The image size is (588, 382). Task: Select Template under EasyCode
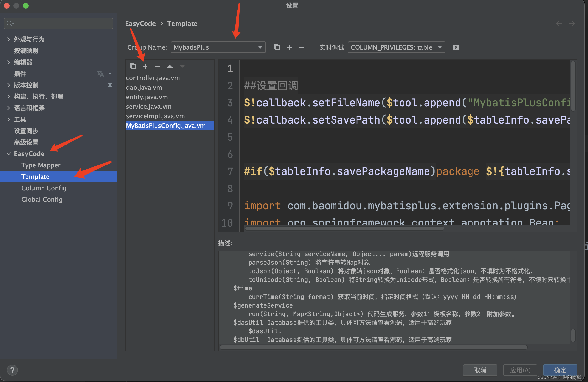pyautogui.click(x=58, y=176)
